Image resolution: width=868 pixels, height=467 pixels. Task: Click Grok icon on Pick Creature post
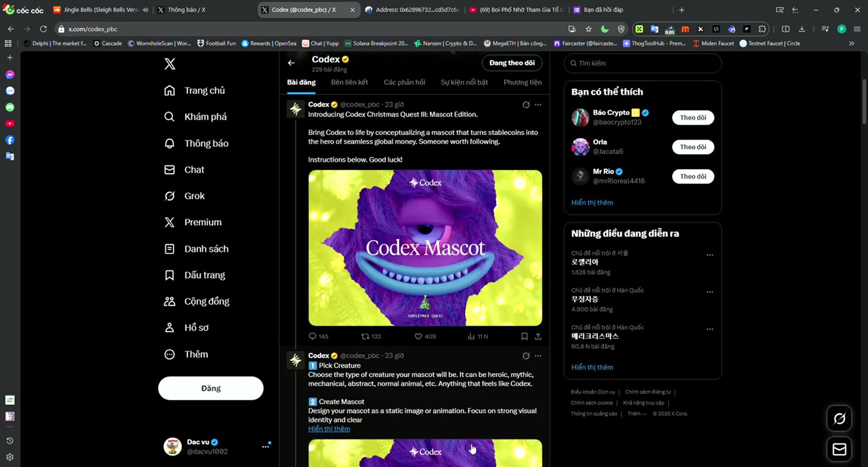pos(526,356)
